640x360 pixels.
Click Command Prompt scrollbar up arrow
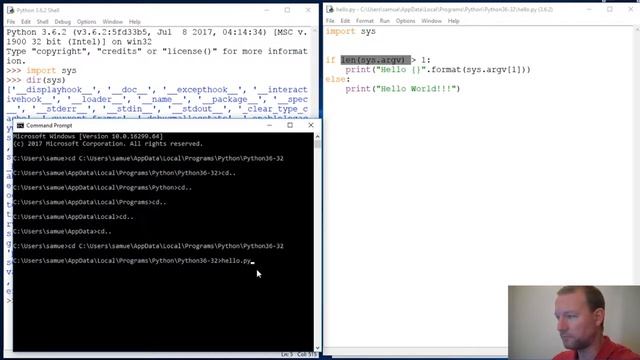(x=318, y=137)
